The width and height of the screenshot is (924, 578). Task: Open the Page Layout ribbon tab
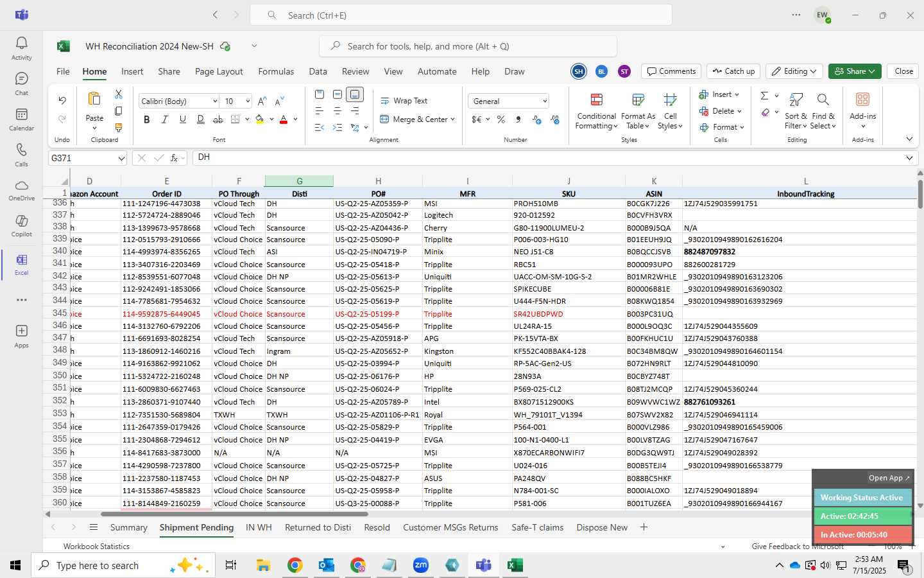point(219,71)
